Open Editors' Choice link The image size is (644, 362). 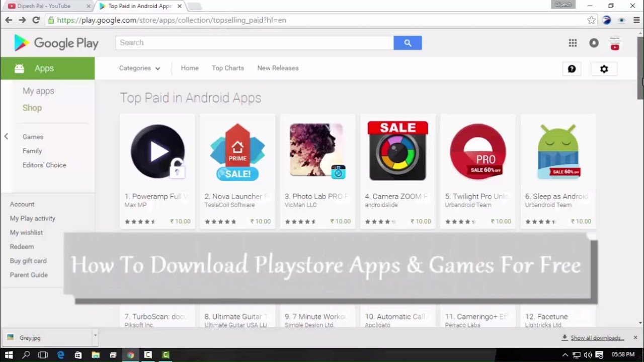(x=44, y=165)
